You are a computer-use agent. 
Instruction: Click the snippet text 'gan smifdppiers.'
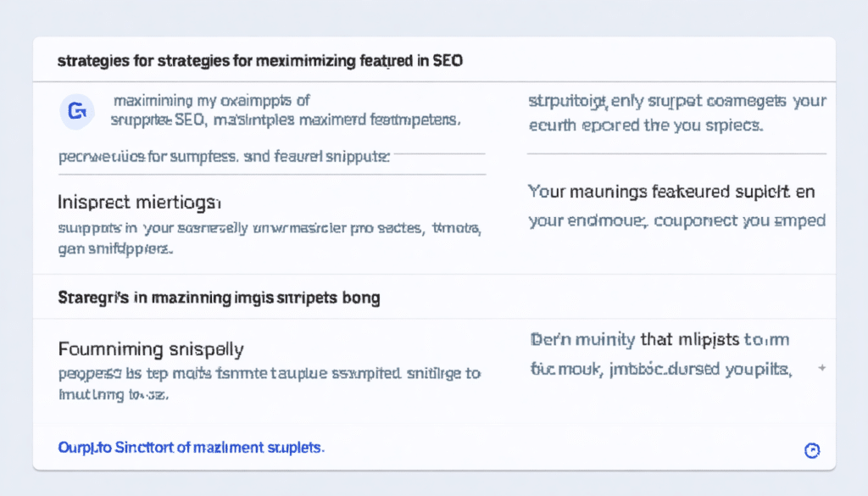[x=115, y=249]
